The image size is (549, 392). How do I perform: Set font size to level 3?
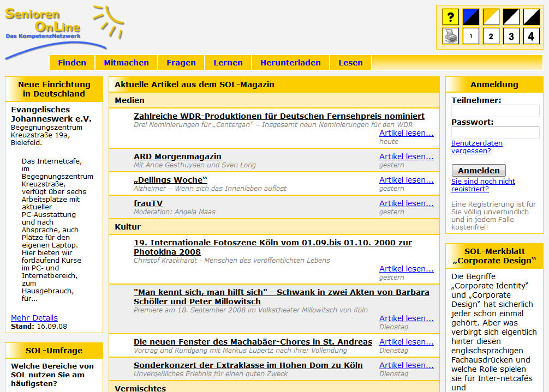tap(511, 35)
